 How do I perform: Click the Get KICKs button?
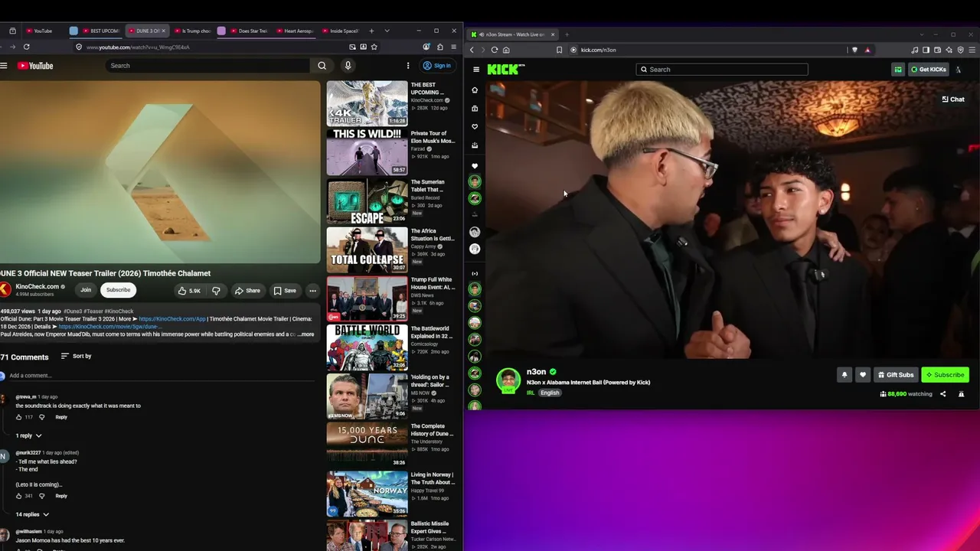pyautogui.click(x=928, y=70)
